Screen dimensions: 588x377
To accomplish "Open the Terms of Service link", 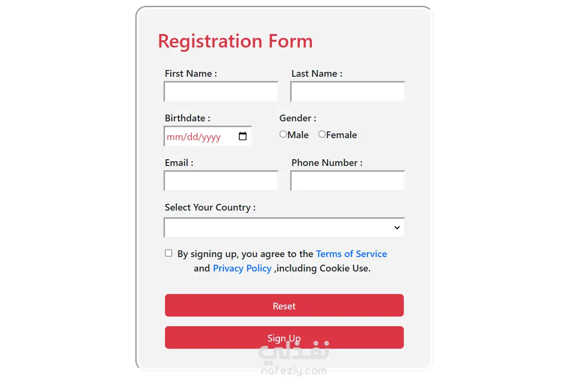I will pyautogui.click(x=351, y=254).
